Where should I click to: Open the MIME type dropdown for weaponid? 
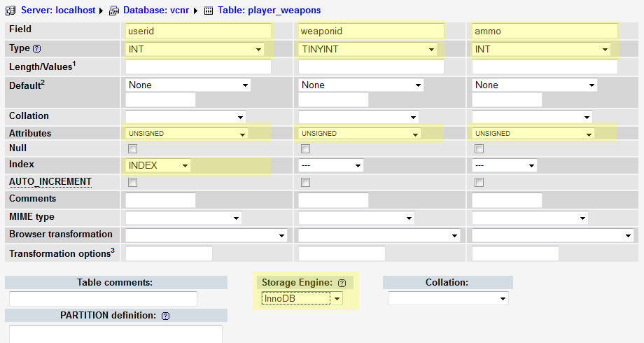[356, 218]
